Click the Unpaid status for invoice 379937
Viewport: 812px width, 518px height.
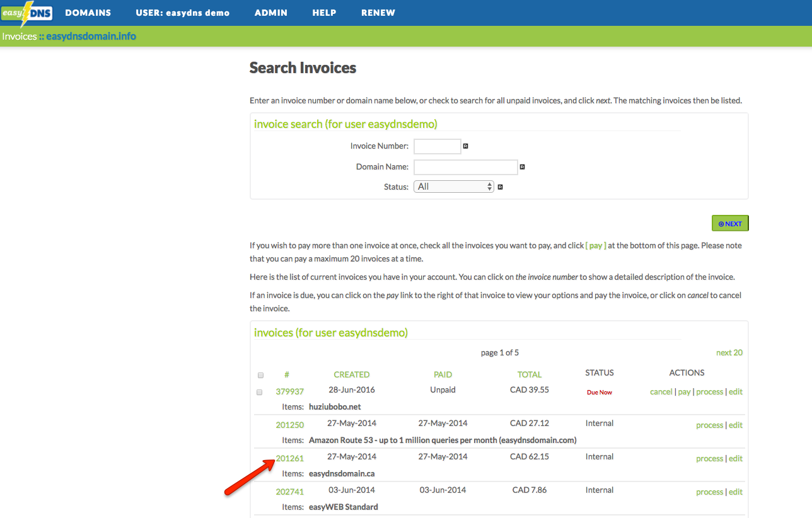coord(443,389)
